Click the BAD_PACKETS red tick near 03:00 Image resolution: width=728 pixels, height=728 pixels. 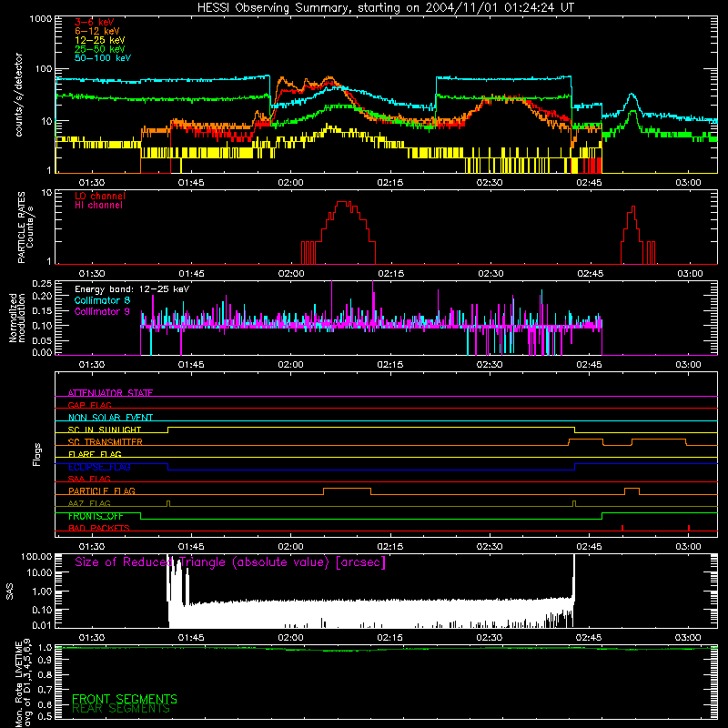point(689,528)
